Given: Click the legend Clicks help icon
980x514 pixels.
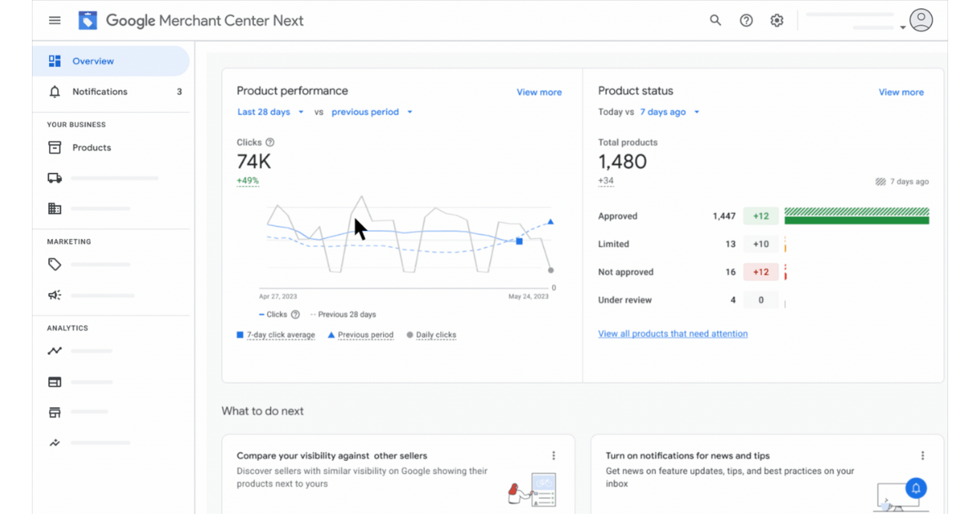Looking at the screenshot, I should [296, 314].
